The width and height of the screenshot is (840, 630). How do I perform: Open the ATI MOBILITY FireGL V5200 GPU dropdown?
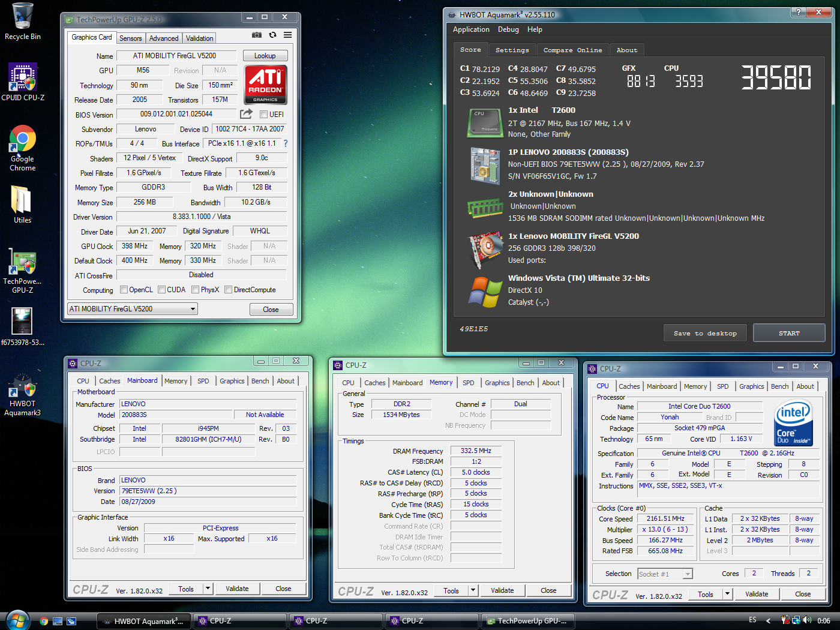click(x=133, y=309)
